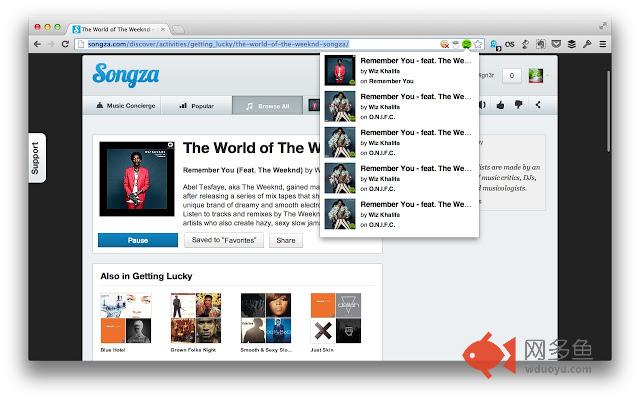Click the Smooth & Sexy Slo... text link
This screenshot has height=400, width=640.
[266, 350]
